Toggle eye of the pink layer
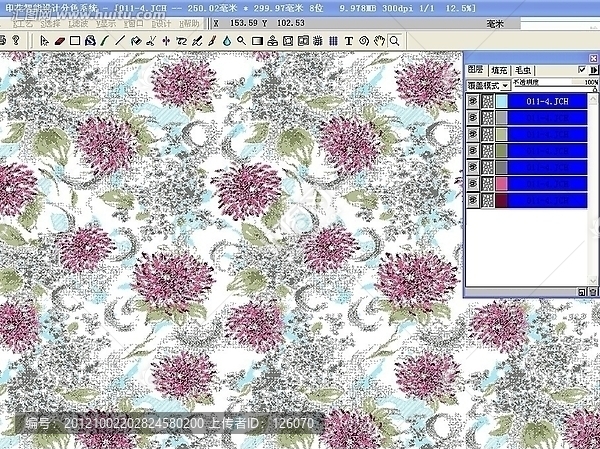Screen dimensions: 600x449 (473, 183)
